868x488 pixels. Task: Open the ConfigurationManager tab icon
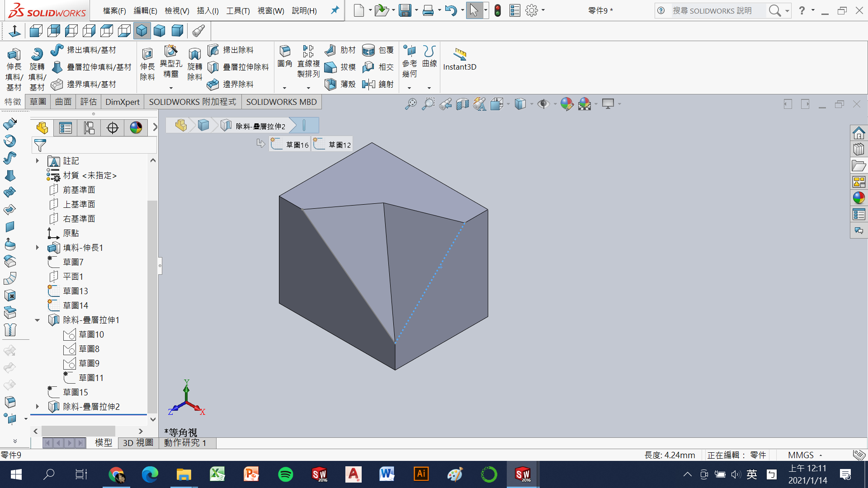89,128
